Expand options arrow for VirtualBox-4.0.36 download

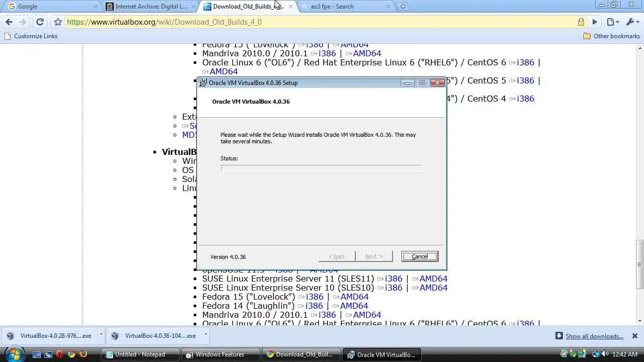pyautogui.click(x=205, y=334)
